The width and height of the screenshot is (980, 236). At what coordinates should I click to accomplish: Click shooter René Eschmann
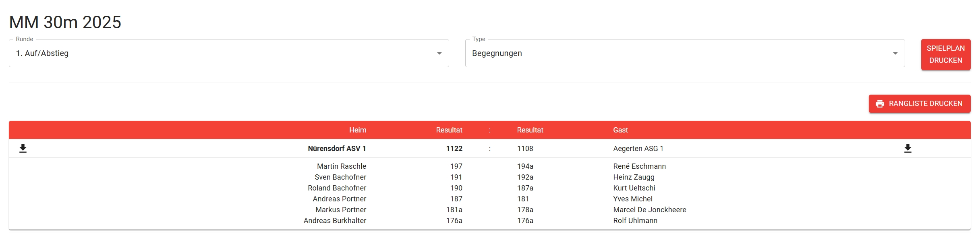click(x=639, y=166)
